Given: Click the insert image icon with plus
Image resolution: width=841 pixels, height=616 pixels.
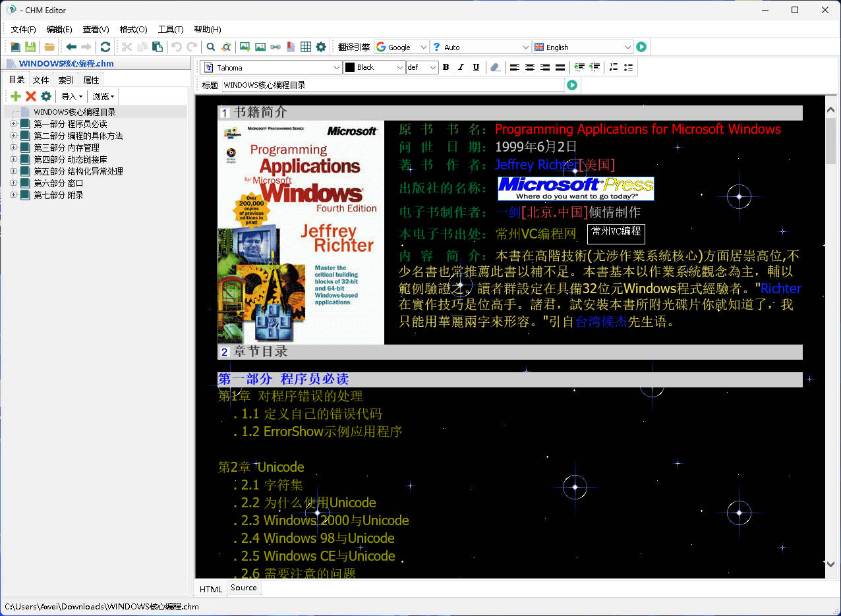Looking at the screenshot, I should (x=245, y=47).
